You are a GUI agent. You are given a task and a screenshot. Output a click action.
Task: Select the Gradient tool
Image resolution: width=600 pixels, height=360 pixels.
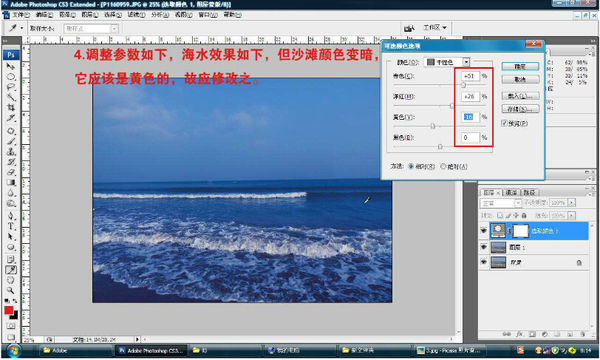point(11,182)
